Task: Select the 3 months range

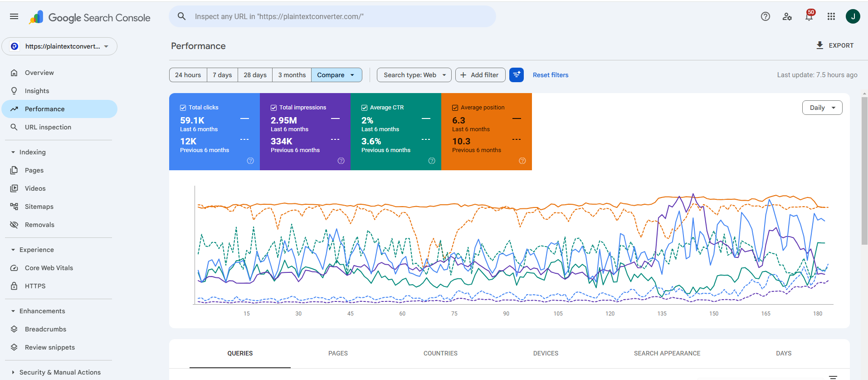Action: [292, 75]
